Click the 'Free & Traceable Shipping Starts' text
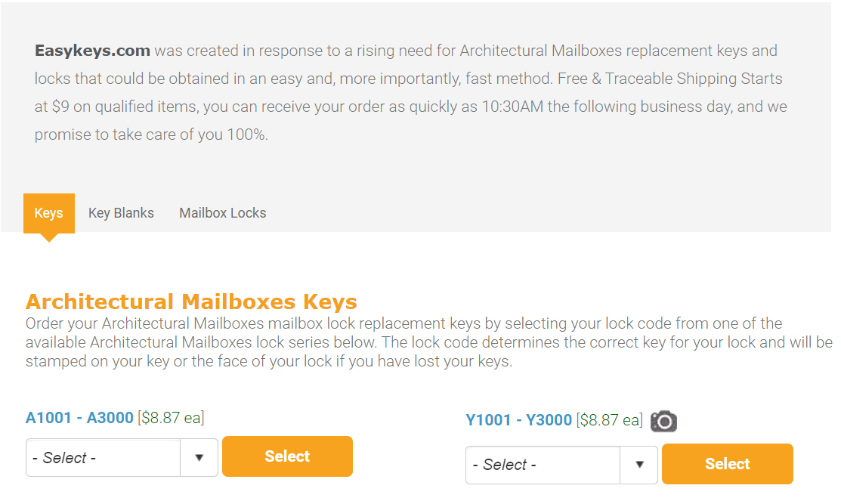 670,79
